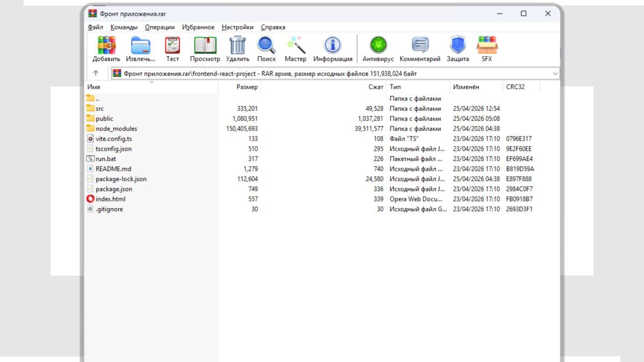Click the public folder icon
Viewport: 644px width, 362px height.
pyautogui.click(x=90, y=119)
